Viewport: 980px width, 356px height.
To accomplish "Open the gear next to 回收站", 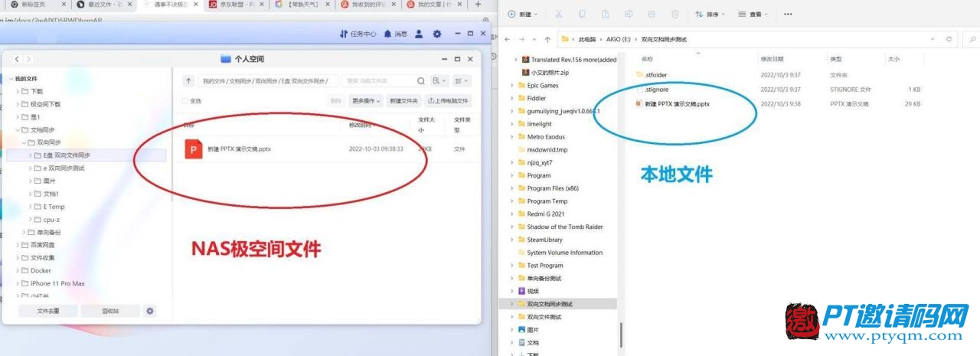I will [150, 311].
